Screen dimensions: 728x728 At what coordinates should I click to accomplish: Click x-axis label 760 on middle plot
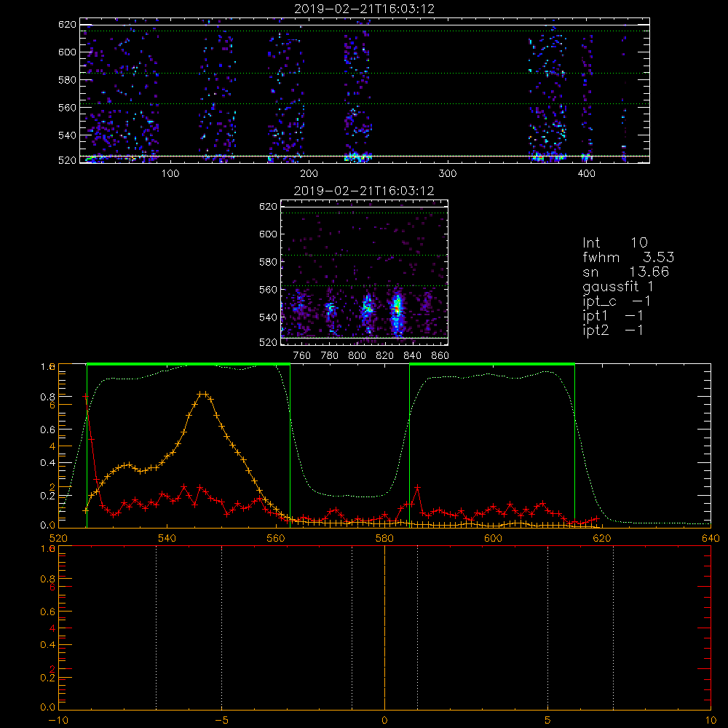coord(302,356)
